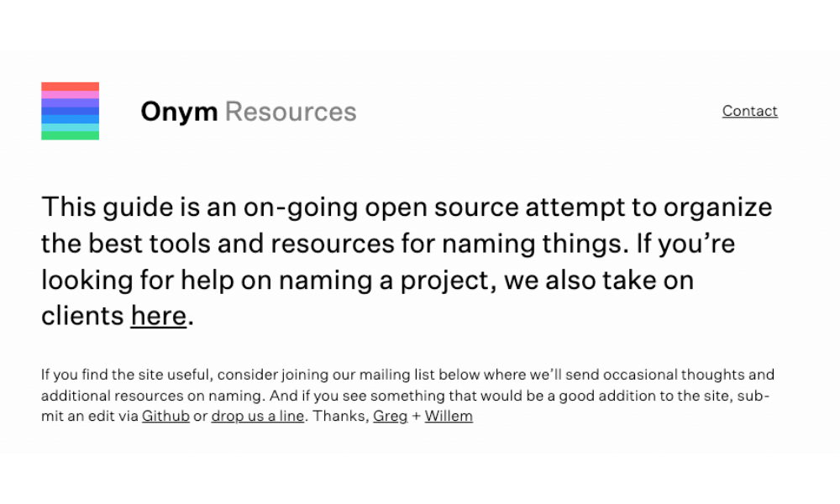Select the purple stripe in the logo
The height and width of the screenshot is (504, 840).
[x=70, y=102]
